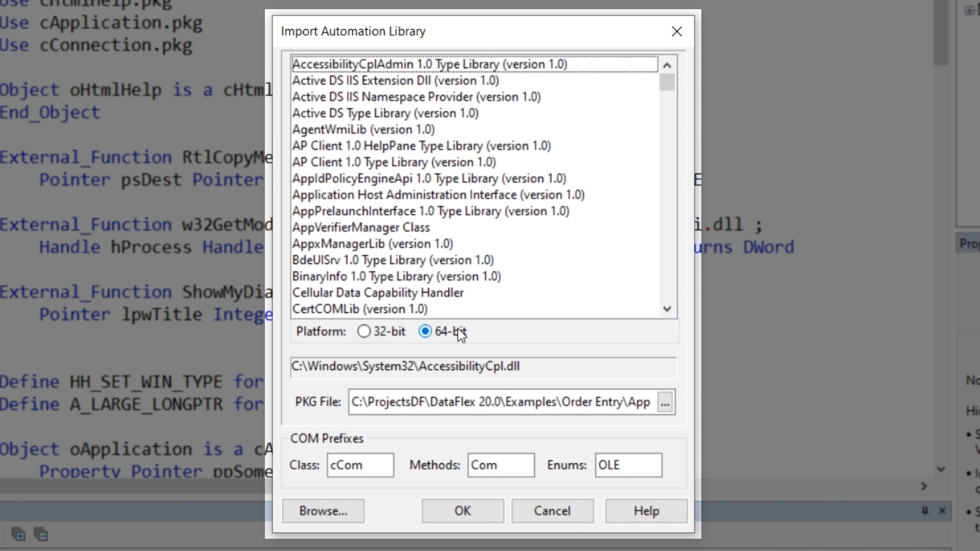The image size is (980, 551).
Task: Close the Import Automation Library dialog
Action: pyautogui.click(x=677, y=32)
